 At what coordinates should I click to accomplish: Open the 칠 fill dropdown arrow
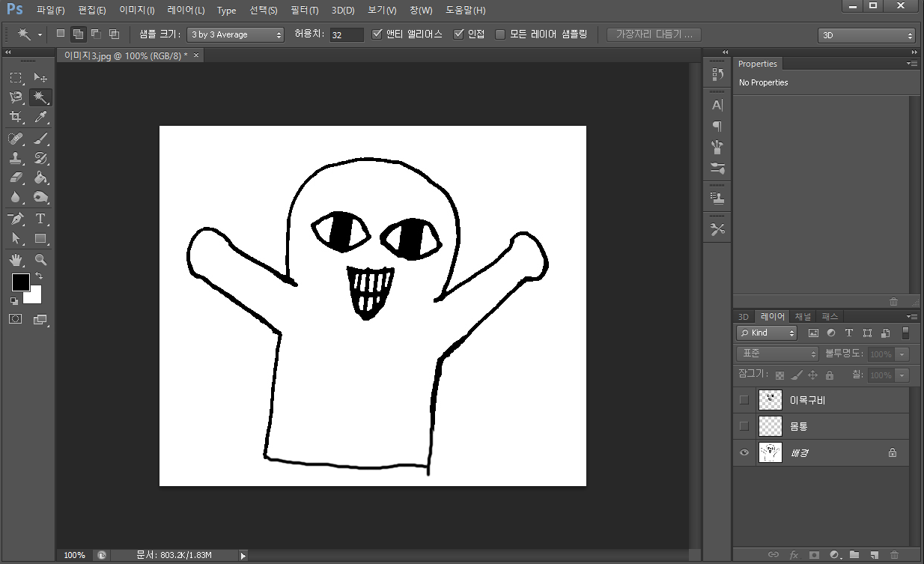(902, 375)
